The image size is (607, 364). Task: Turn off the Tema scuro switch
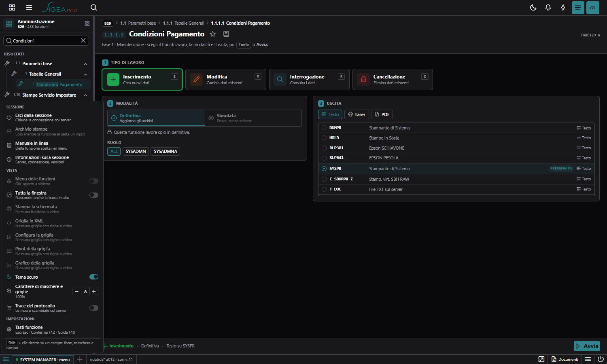click(x=94, y=277)
